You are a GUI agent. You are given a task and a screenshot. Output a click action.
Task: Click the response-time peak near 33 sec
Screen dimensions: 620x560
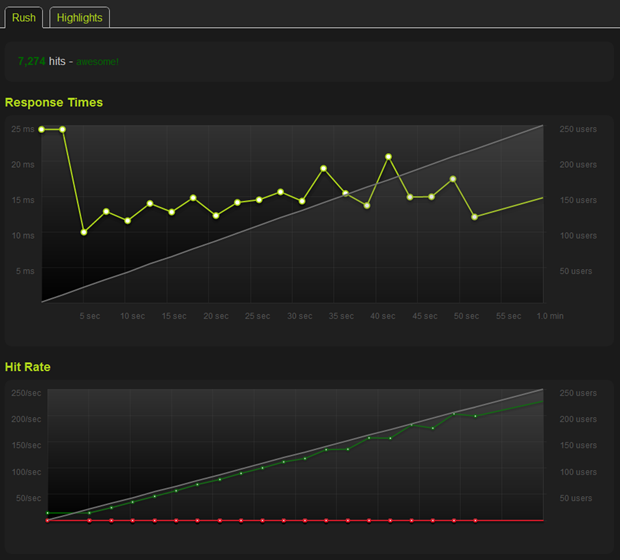click(323, 168)
